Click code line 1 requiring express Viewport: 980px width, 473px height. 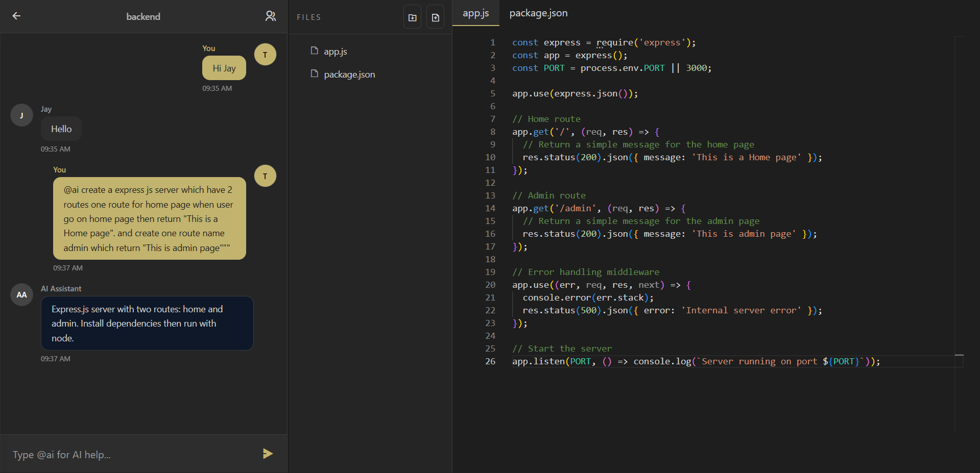tap(604, 42)
